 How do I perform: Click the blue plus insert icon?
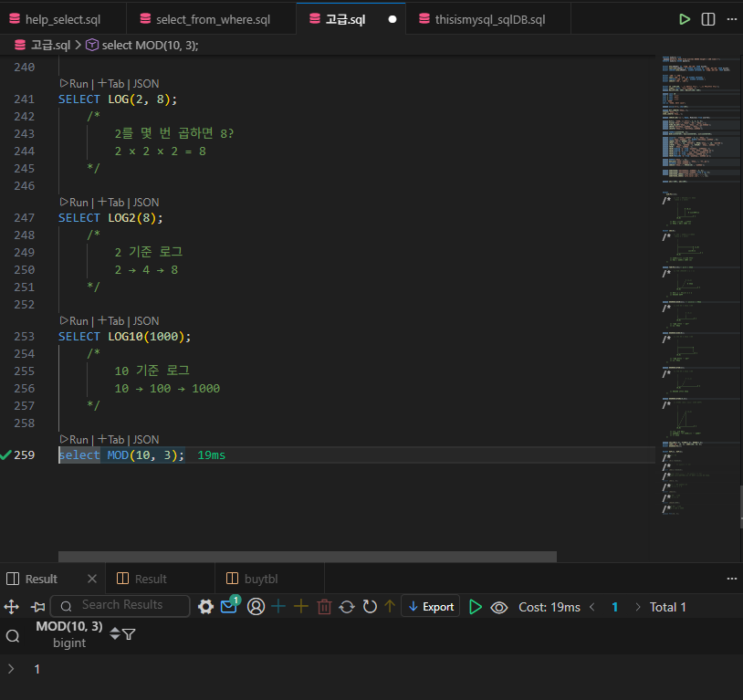click(x=278, y=607)
